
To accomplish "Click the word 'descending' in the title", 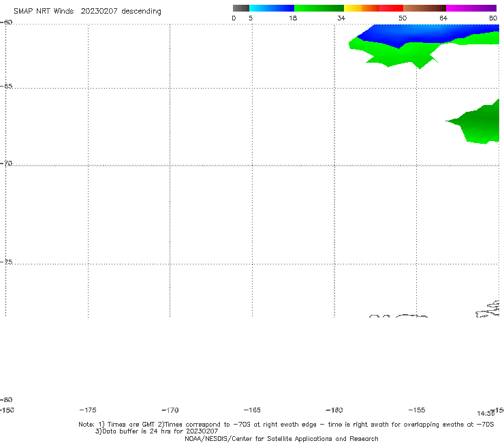I will tap(141, 12).
